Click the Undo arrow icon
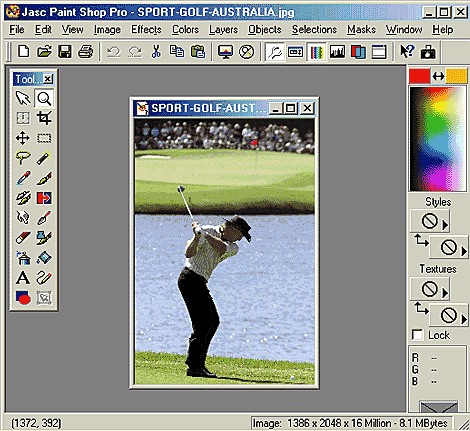470x431 pixels. point(114,52)
